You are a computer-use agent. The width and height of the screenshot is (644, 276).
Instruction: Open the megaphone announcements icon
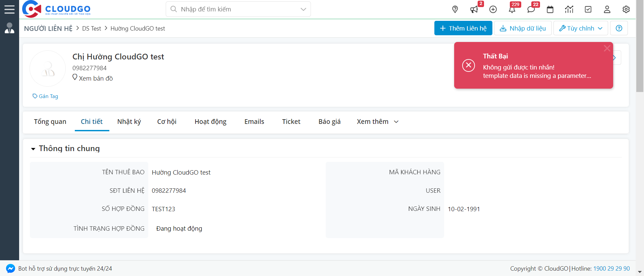pos(474,9)
